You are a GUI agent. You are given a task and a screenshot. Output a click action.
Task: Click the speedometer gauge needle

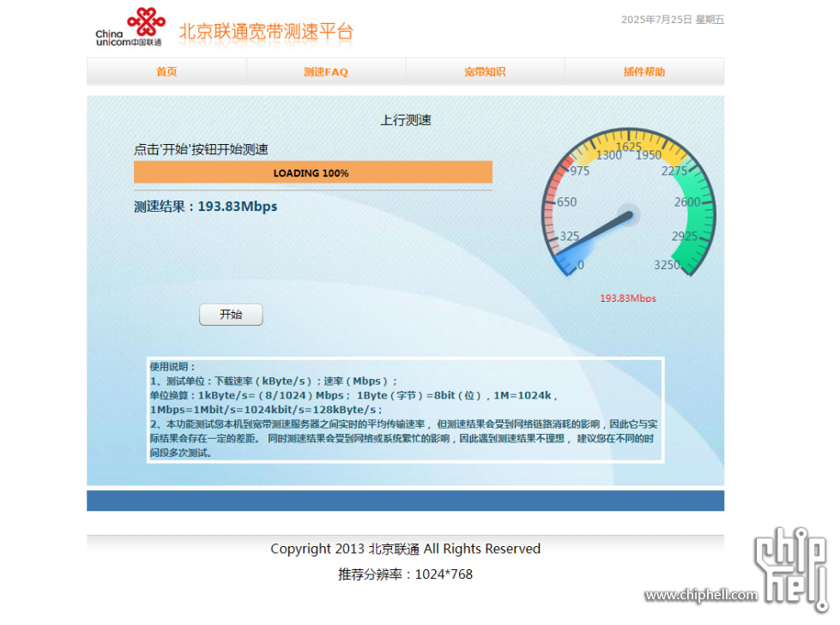click(x=595, y=233)
